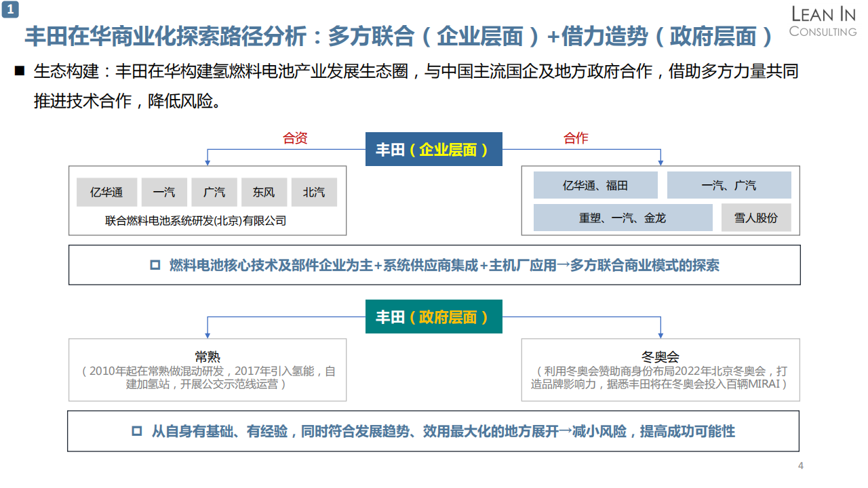Image resolution: width=868 pixels, height=488 pixels.
Task: Click the grey 一汽 box under 合资
Action: tap(164, 192)
